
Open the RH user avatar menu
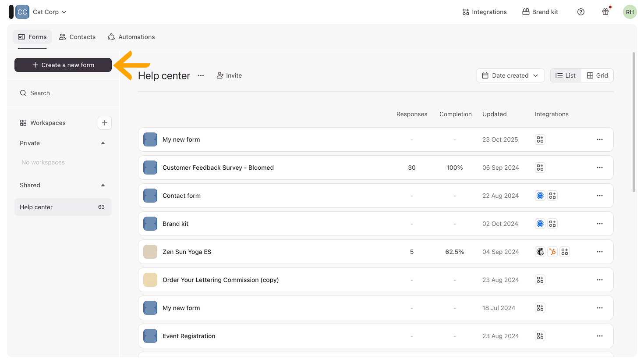630,12
